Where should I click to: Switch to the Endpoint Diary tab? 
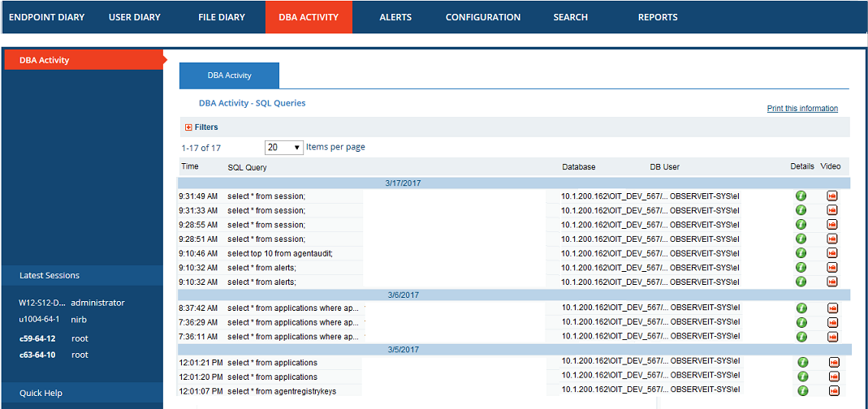46,17
